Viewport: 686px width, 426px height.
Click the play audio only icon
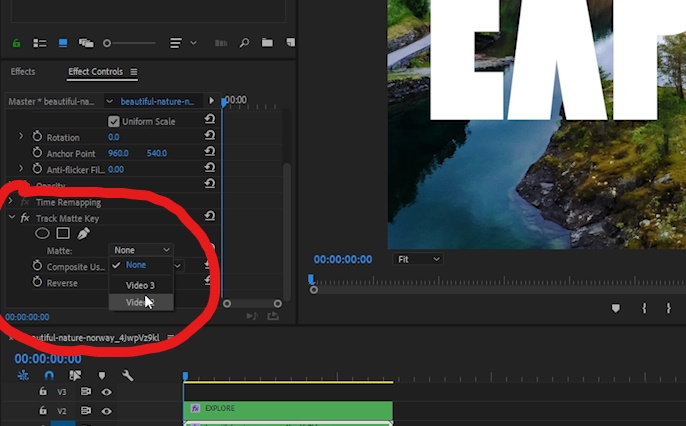[x=252, y=316]
